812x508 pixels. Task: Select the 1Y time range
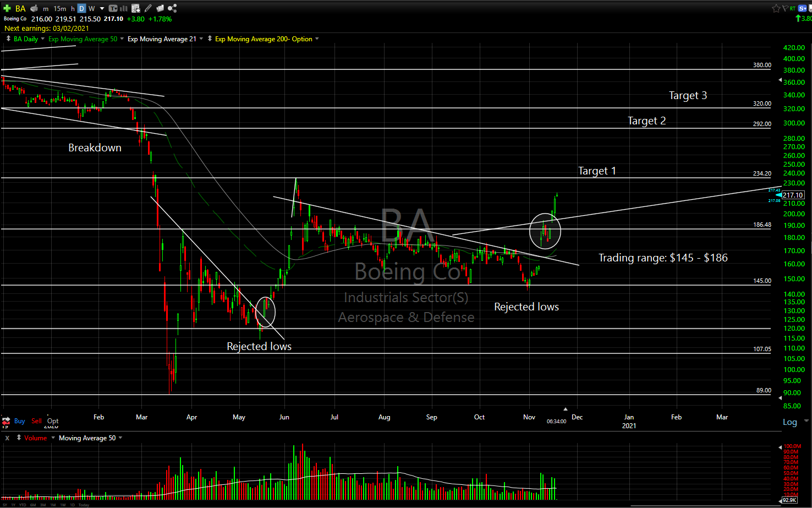click(13, 505)
